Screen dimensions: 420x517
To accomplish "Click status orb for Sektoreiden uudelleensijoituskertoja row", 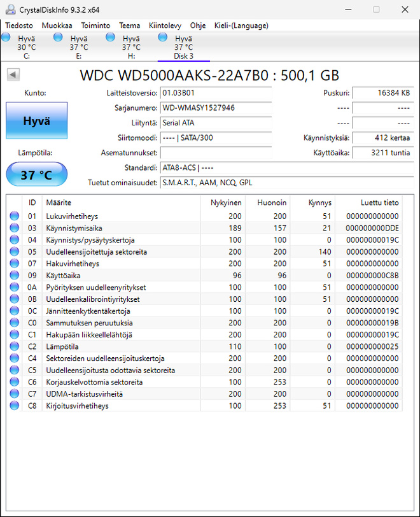I will click(14, 358).
